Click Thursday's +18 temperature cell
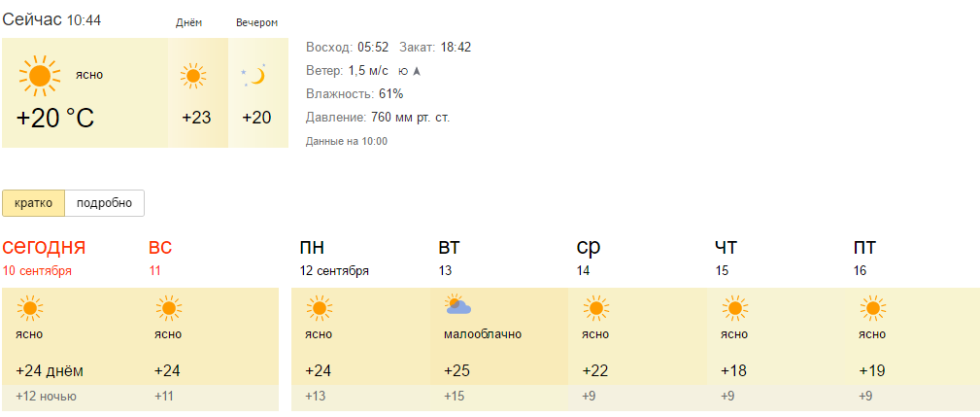The image size is (980, 417). pyautogui.click(x=734, y=370)
